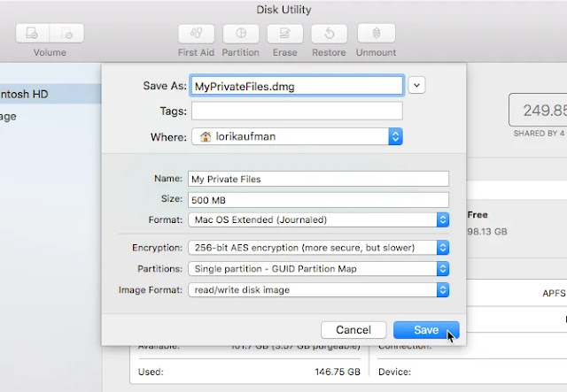Click the remove Volume icon
The image size is (567, 392).
pyautogui.click(x=67, y=34)
